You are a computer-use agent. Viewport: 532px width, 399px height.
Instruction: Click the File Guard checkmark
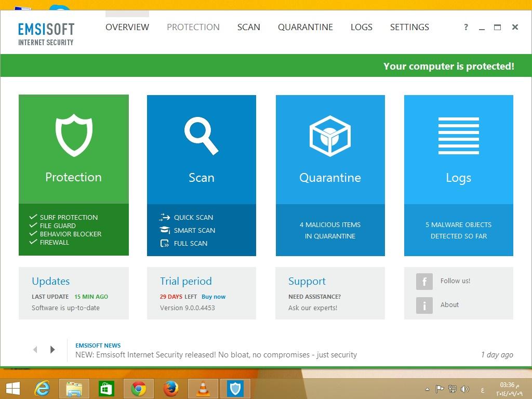(33, 225)
